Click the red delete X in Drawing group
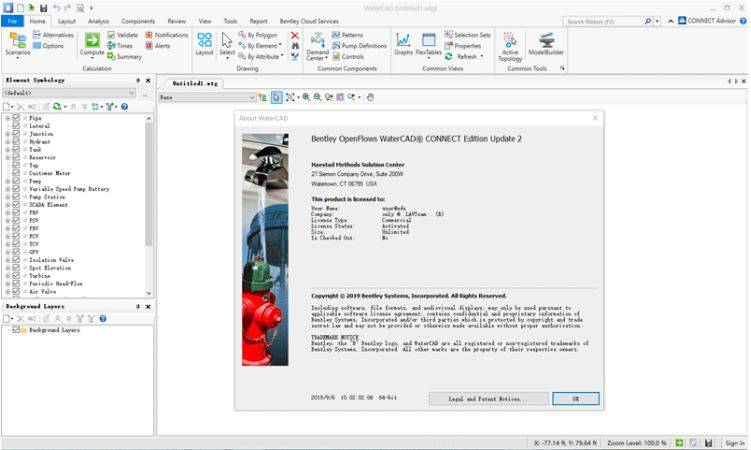Image resolution: width=751 pixels, height=450 pixels. pos(295,35)
